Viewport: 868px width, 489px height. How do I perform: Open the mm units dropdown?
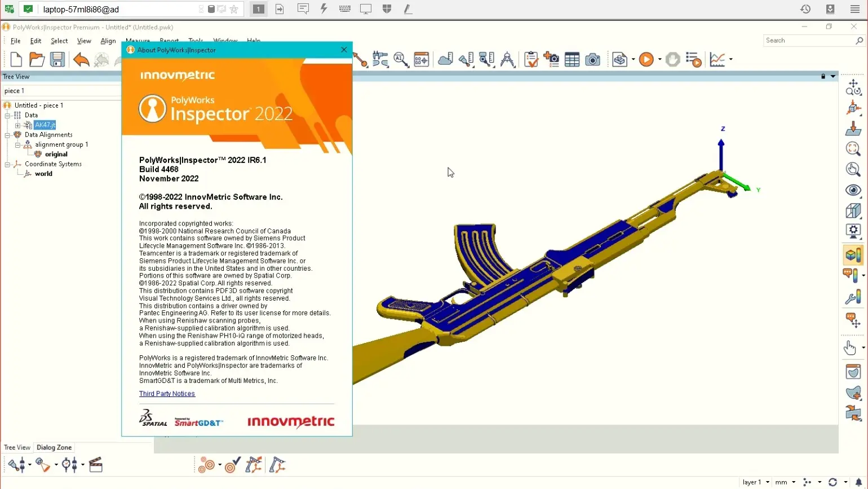[785, 482]
